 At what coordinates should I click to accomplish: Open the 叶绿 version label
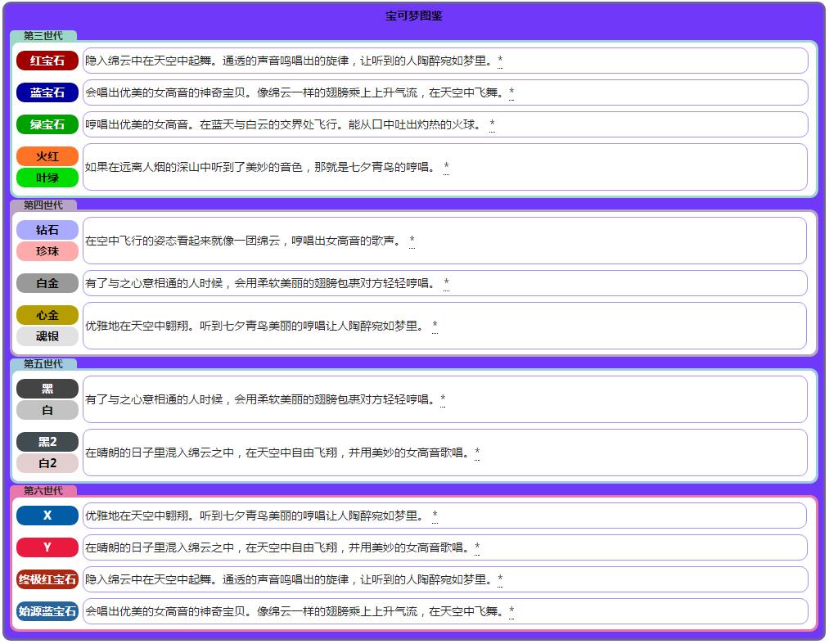point(47,178)
